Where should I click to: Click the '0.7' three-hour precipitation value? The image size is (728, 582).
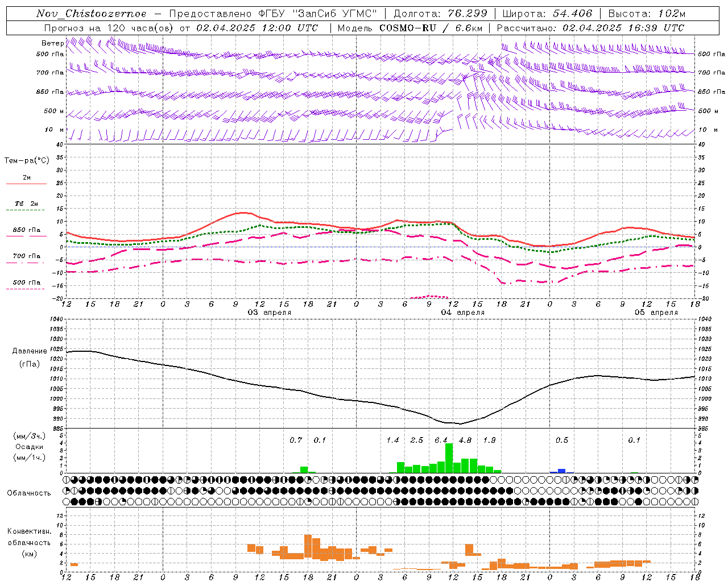coord(296,440)
